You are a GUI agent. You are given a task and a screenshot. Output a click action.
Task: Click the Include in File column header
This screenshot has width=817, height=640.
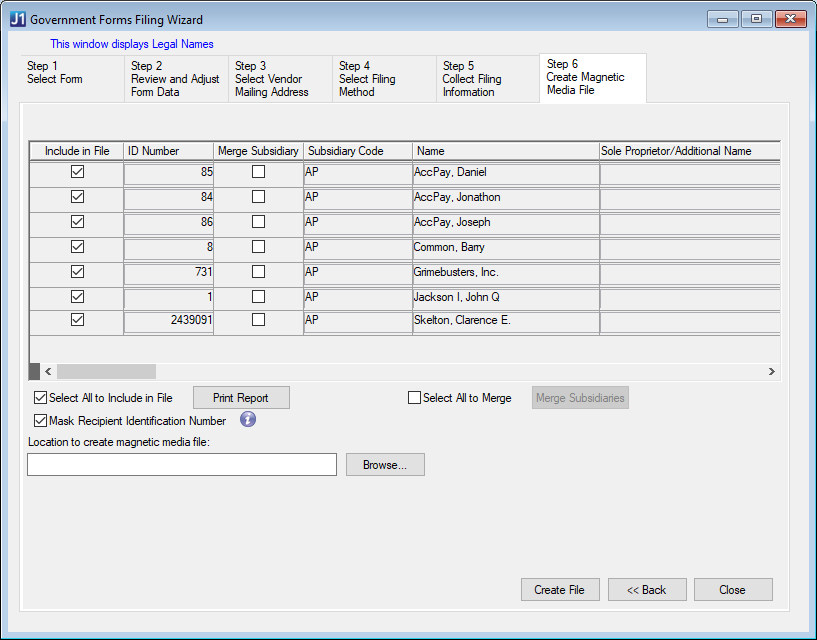pyautogui.click(x=77, y=151)
